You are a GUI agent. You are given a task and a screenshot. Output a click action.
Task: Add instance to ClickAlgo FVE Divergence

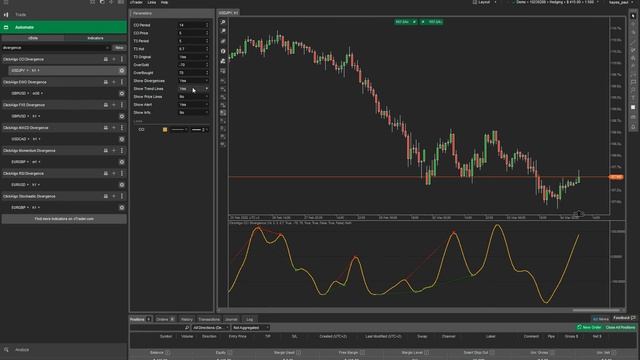point(114,105)
